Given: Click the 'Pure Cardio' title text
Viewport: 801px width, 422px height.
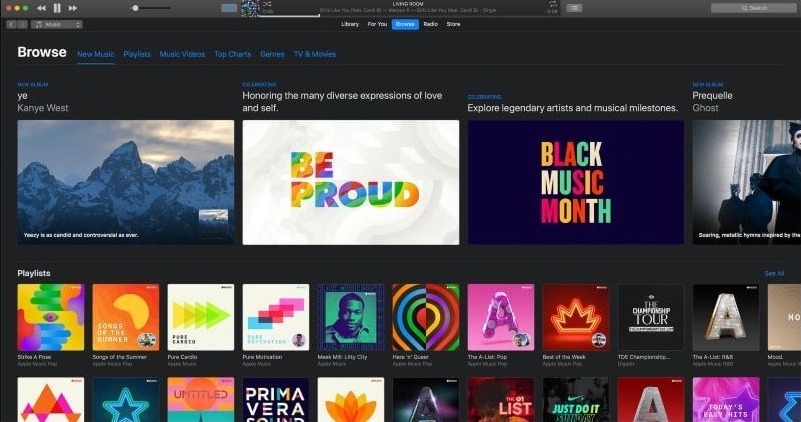Looking at the screenshot, I should tap(182, 357).
